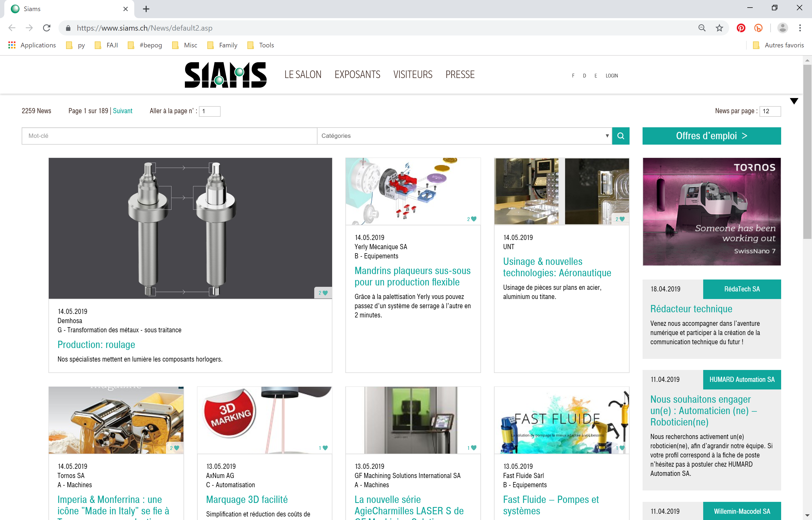Switch language to F (French)
The height and width of the screenshot is (520, 812).
coord(573,76)
